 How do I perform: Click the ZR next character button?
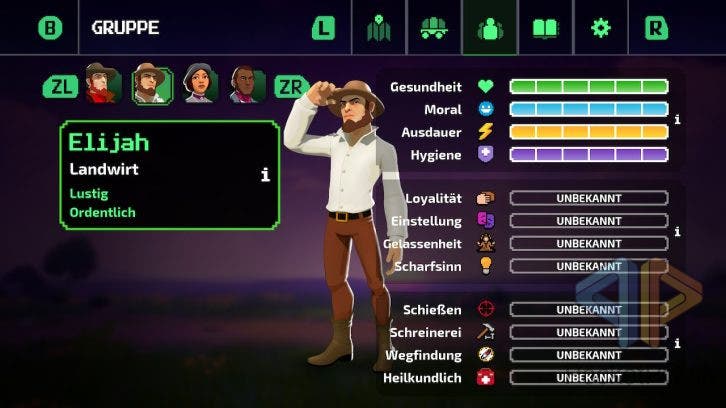pos(292,87)
